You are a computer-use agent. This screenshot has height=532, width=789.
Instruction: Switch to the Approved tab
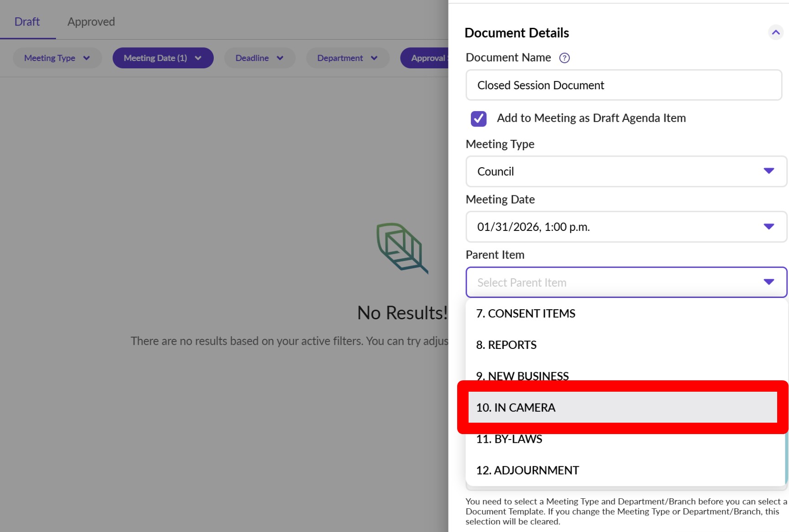(x=91, y=22)
